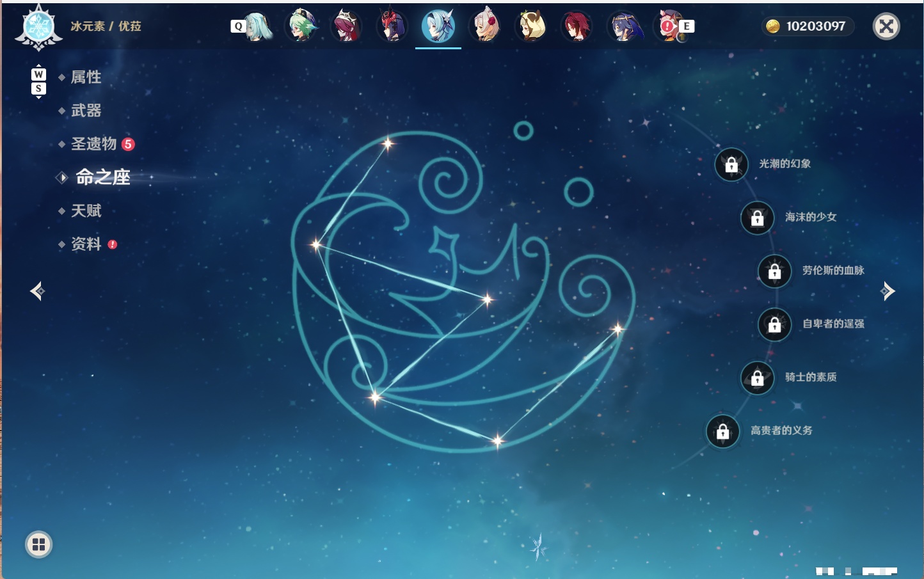This screenshot has height=579, width=924.
Task: Click the lock icon for 骑士的素质
Action: coord(757,378)
